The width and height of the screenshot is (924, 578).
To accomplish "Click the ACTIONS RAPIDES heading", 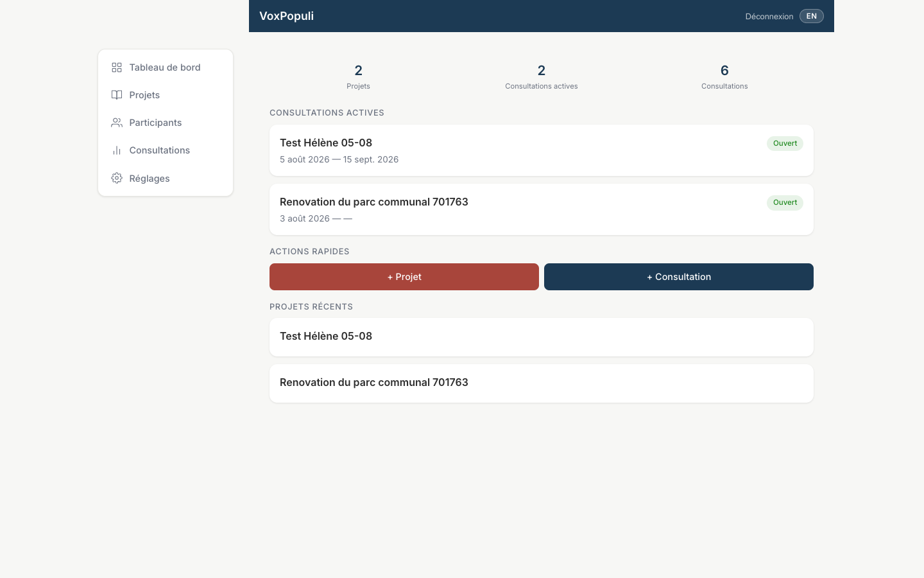I will tap(309, 251).
